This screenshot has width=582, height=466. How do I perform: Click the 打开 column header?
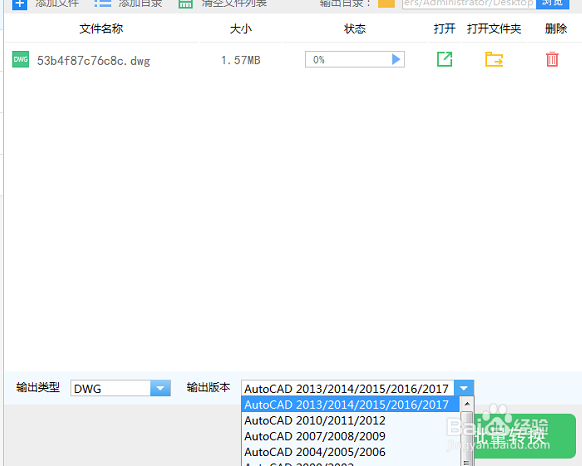[445, 29]
